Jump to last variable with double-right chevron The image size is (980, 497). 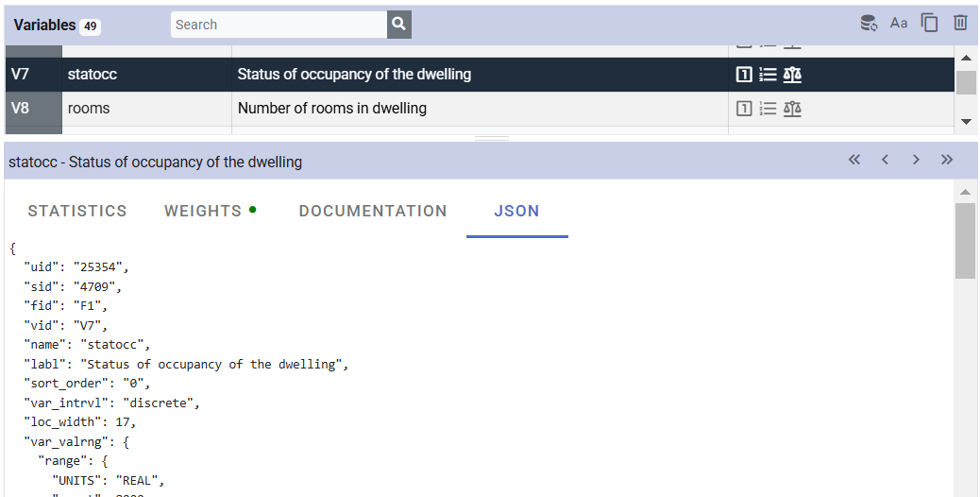[947, 161]
